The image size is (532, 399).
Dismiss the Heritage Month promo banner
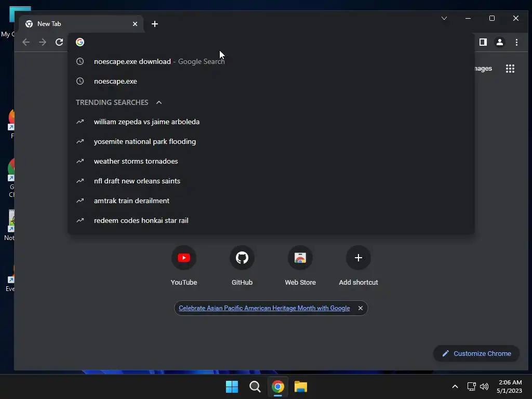point(361,308)
